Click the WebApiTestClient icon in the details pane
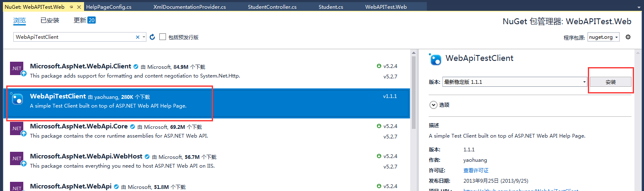Viewport: 644px width, 191px height. [436, 60]
